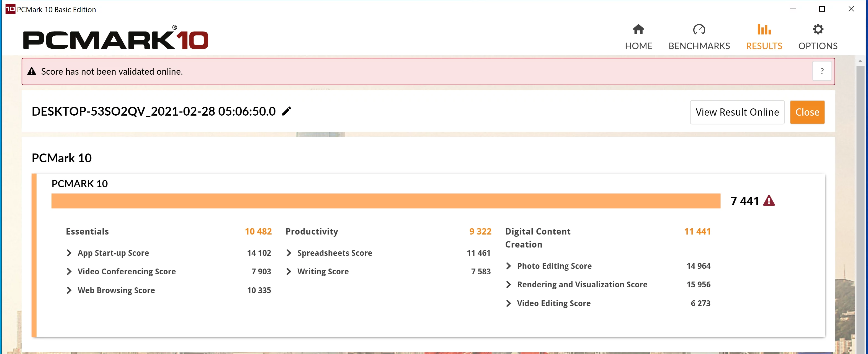This screenshot has height=354, width=868.
Task: Click the Essentials score 10 482
Action: click(258, 231)
